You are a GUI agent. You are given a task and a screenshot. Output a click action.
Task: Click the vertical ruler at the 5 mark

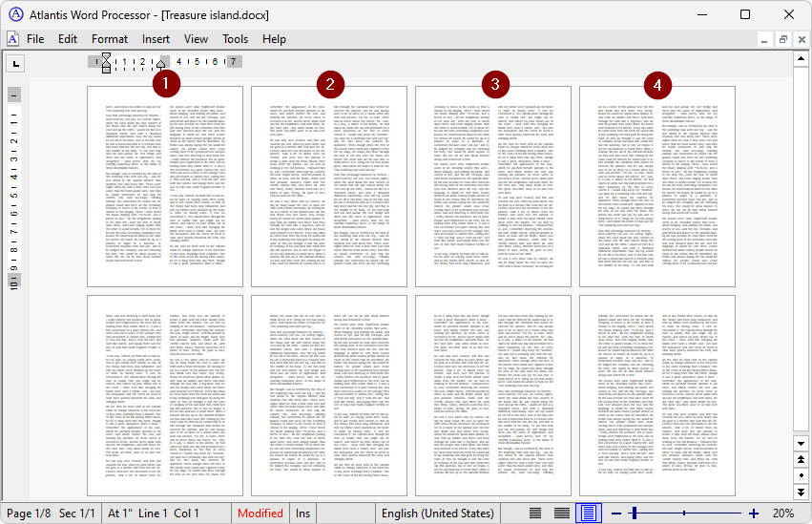pyautogui.click(x=14, y=196)
